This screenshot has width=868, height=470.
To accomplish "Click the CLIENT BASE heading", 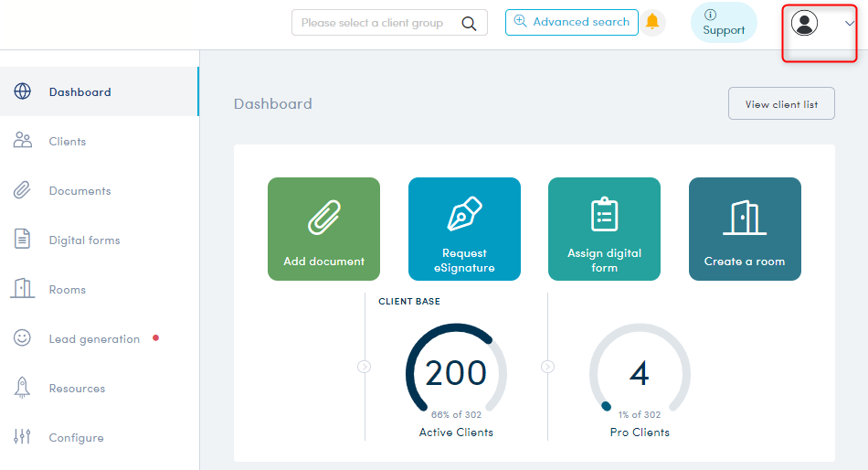I will tap(409, 302).
